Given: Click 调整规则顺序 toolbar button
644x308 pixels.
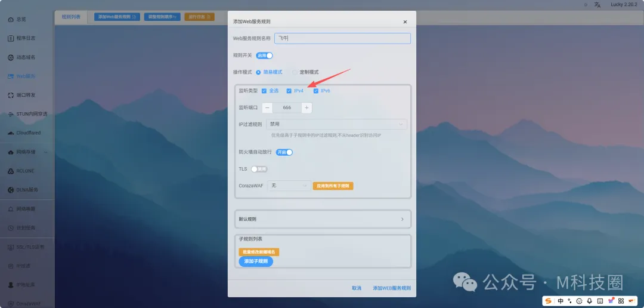Looking at the screenshot, I should pyautogui.click(x=162, y=17).
